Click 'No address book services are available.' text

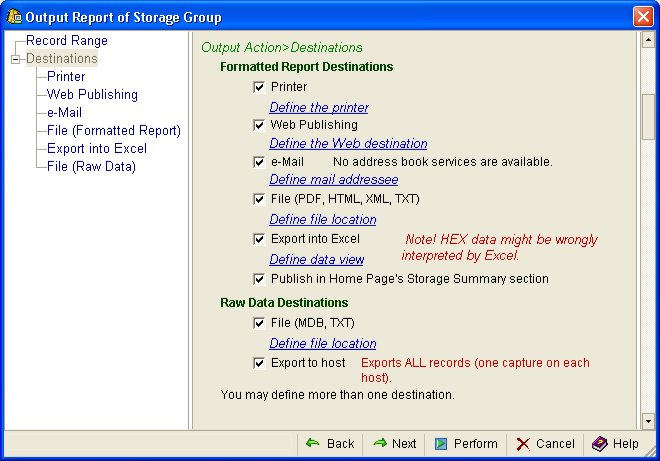(443, 162)
